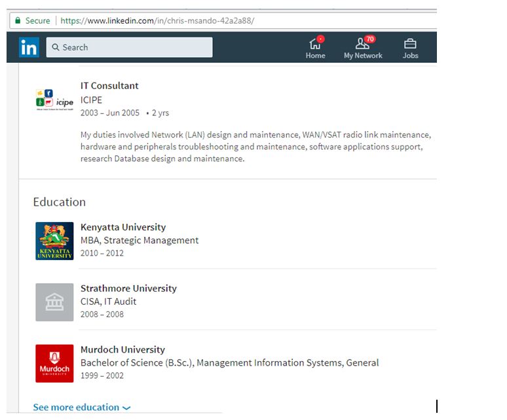507x420 pixels.
Task: Expand See more education
Action: coord(82,407)
